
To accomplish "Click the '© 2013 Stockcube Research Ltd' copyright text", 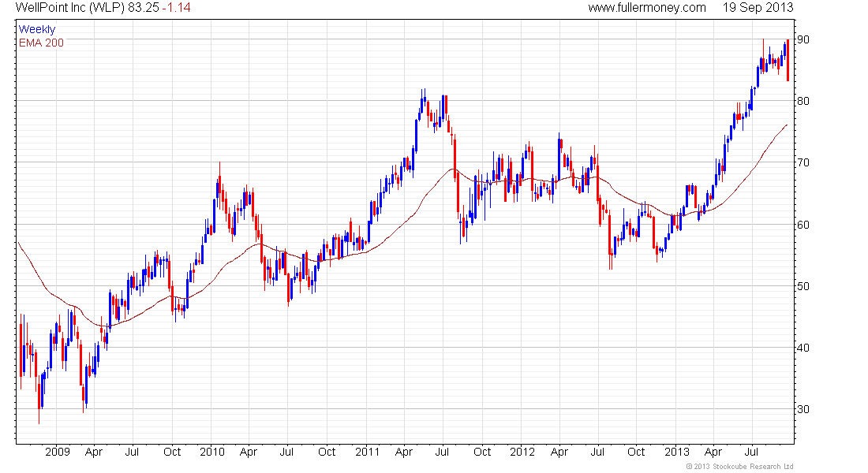I will (739, 467).
